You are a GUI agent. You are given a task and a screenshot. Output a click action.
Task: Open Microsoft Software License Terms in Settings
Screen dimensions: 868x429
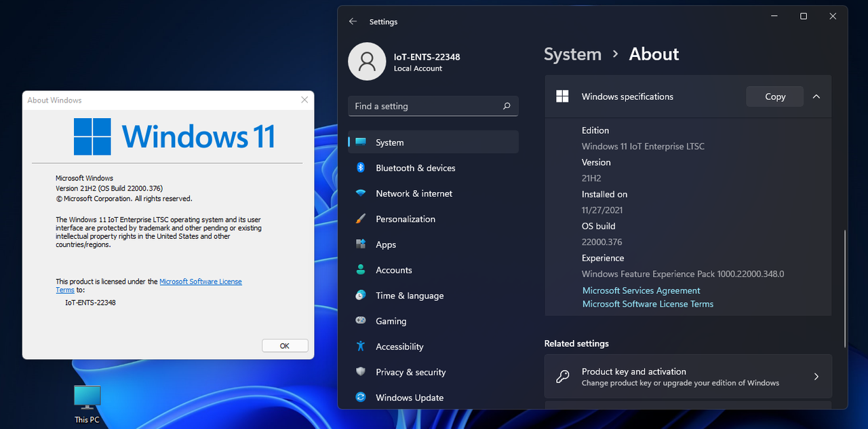point(648,304)
